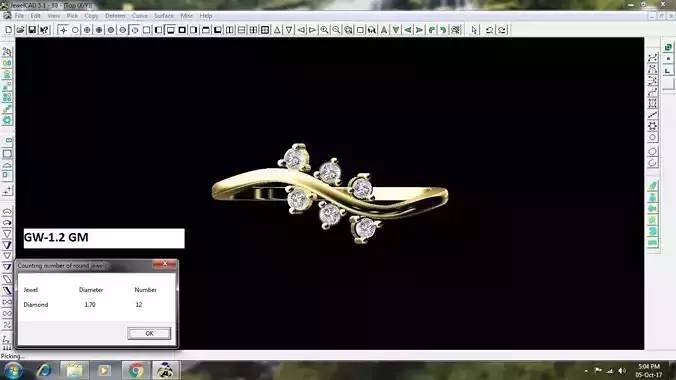Click the empty circle icon in top toolbar
The height and width of the screenshot is (380, 676).
75,30
